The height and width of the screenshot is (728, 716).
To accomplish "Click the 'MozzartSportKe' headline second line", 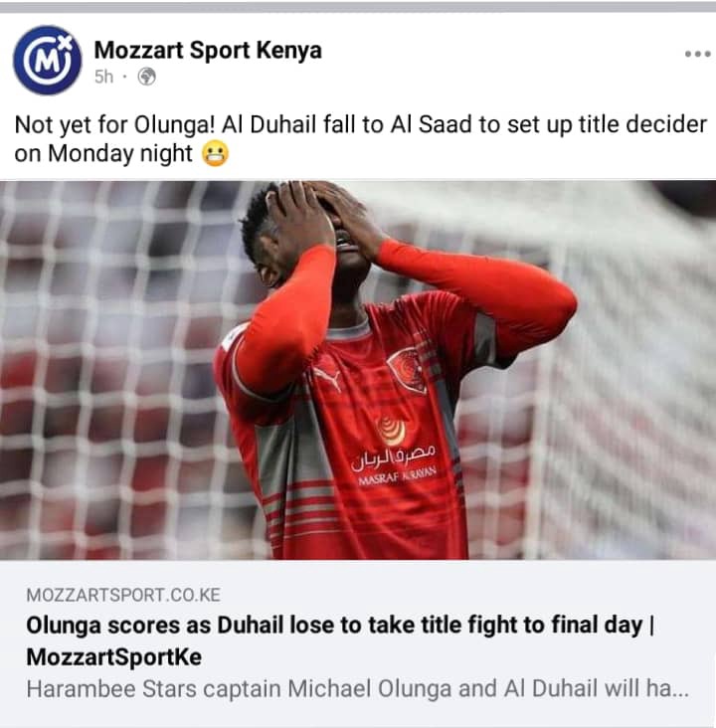I will (x=113, y=657).
